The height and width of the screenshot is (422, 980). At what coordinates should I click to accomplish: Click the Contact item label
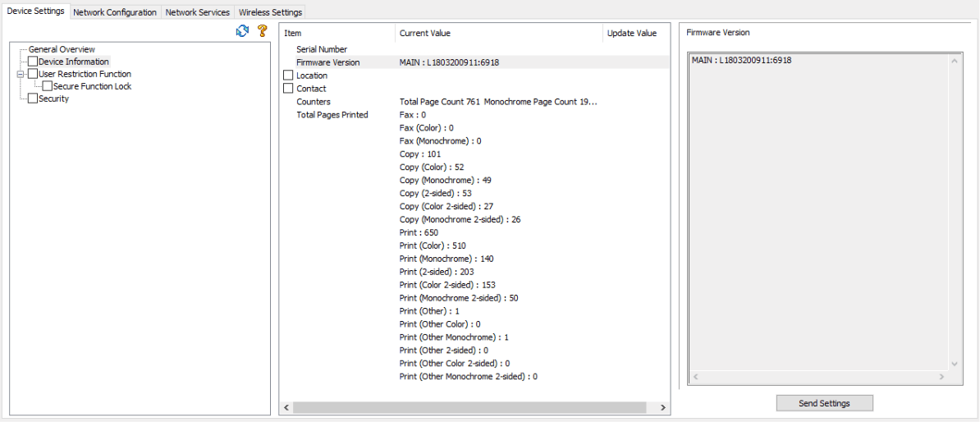click(x=311, y=88)
